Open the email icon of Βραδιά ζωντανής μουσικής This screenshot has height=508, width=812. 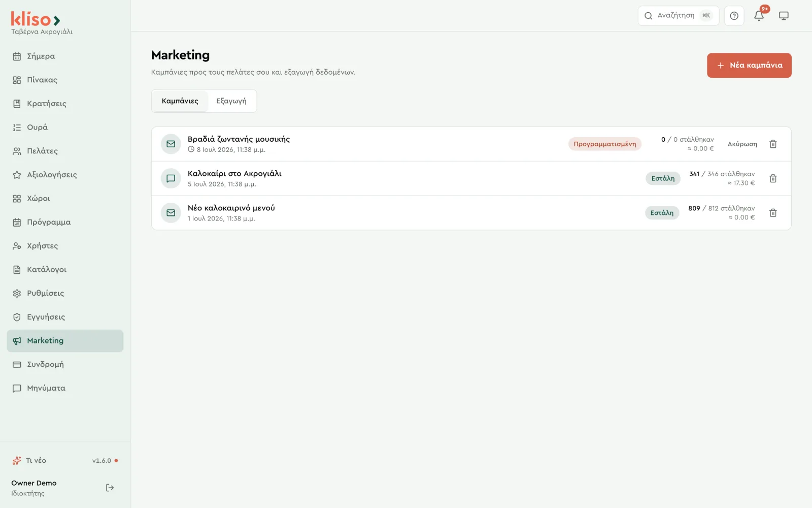(x=171, y=144)
